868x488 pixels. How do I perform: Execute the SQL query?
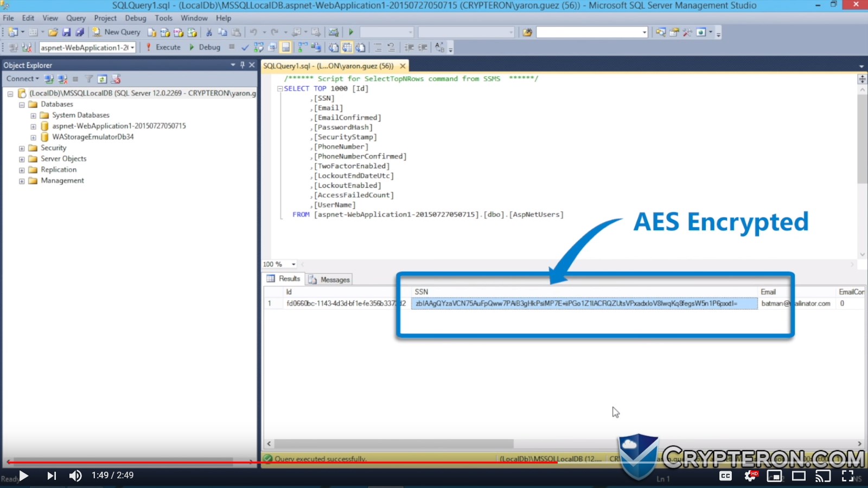[x=163, y=47]
